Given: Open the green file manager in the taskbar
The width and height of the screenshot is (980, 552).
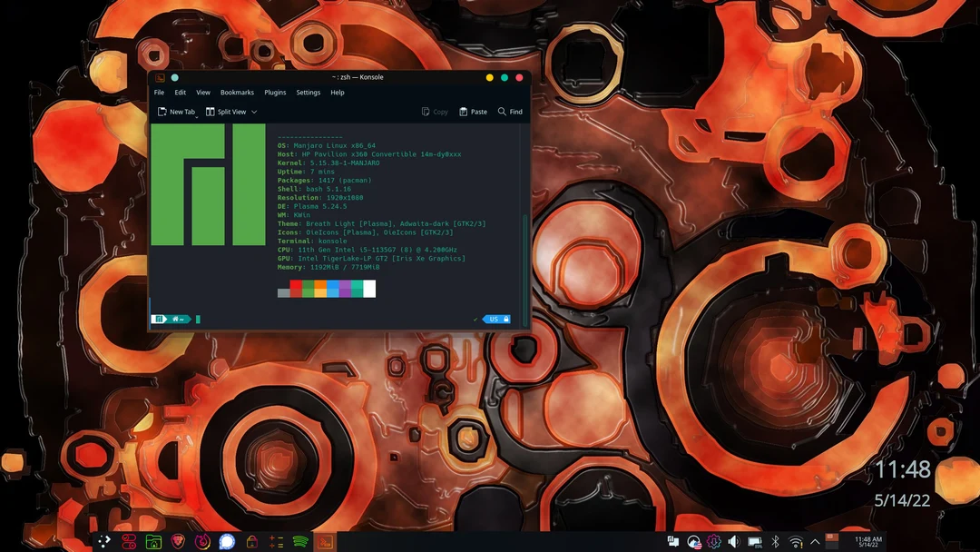Looking at the screenshot, I should point(152,542).
